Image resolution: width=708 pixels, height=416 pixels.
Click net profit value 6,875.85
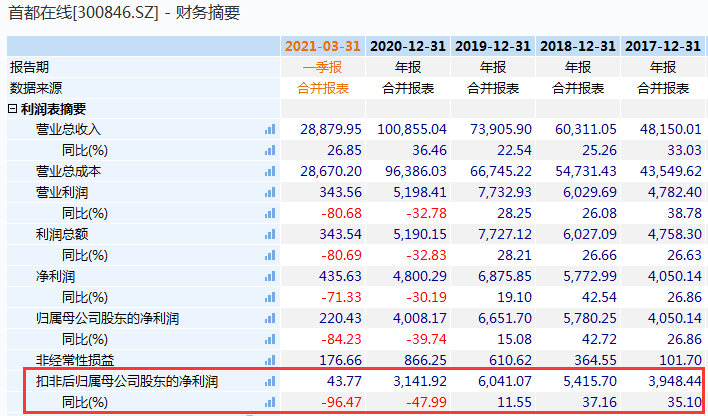click(x=505, y=276)
